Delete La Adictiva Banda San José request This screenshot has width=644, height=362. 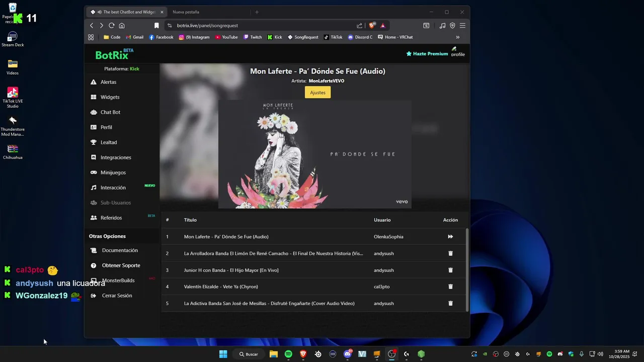coord(450,303)
